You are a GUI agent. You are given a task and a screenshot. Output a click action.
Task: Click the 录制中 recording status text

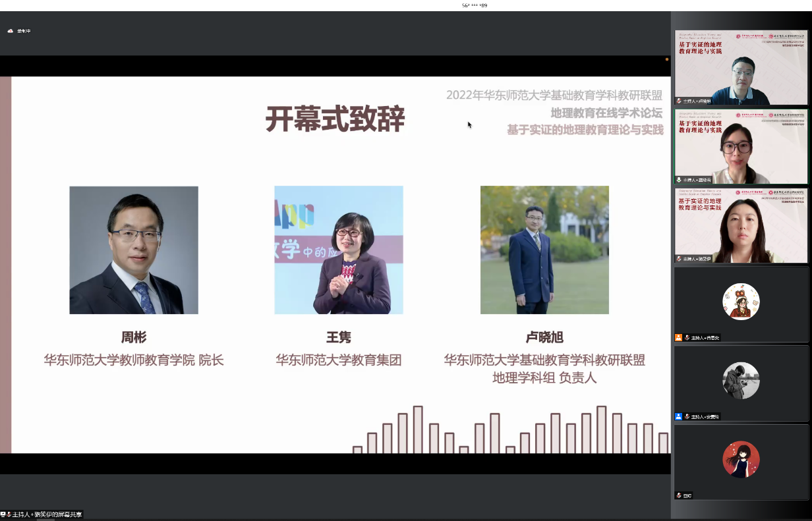[24, 31]
